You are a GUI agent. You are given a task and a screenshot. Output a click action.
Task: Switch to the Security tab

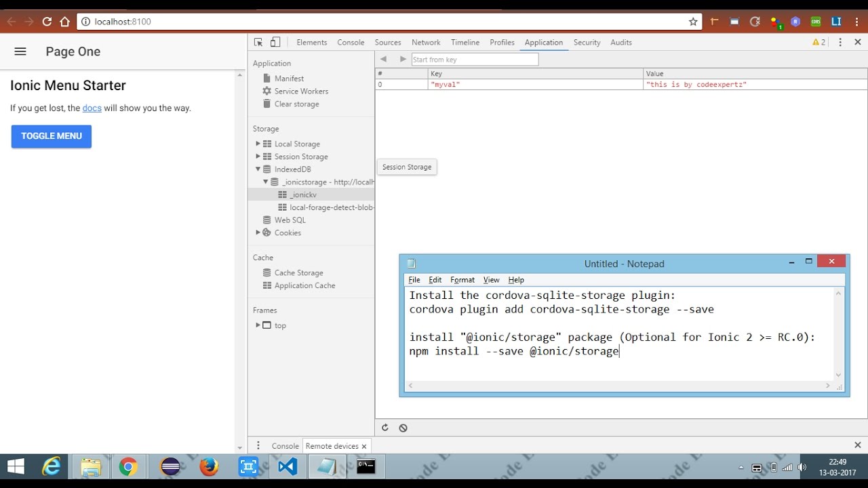tap(587, 42)
